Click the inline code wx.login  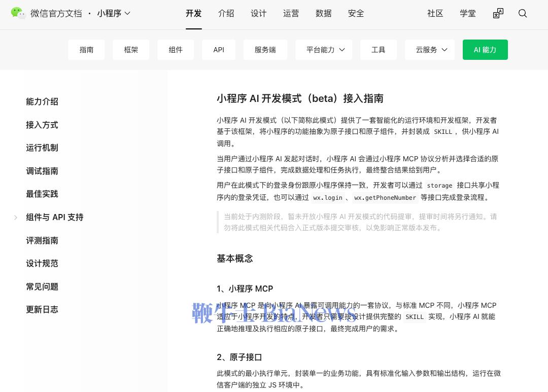(328, 198)
